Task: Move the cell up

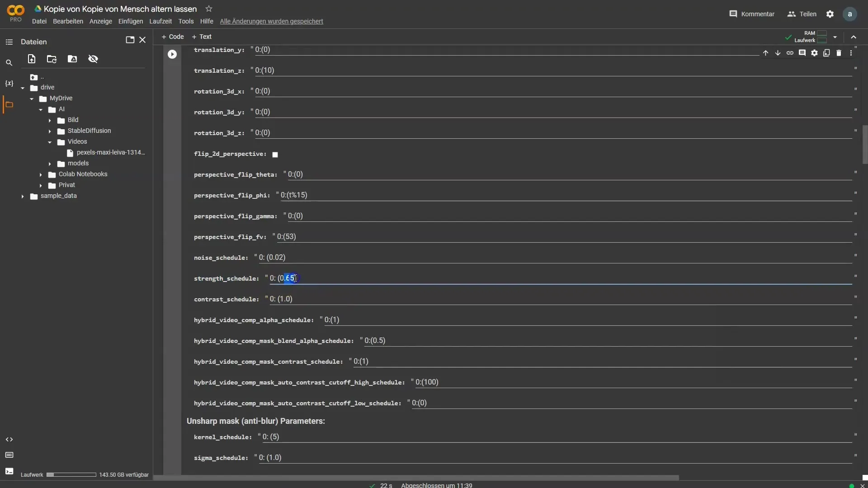Action: click(x=765, y=53)
